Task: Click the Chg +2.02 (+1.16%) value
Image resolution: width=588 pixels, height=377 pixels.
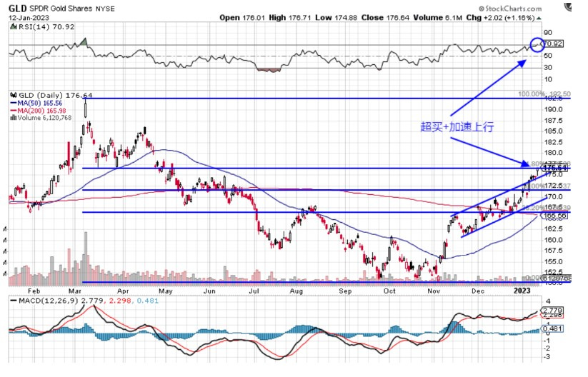Action: (x=500, y=18)
